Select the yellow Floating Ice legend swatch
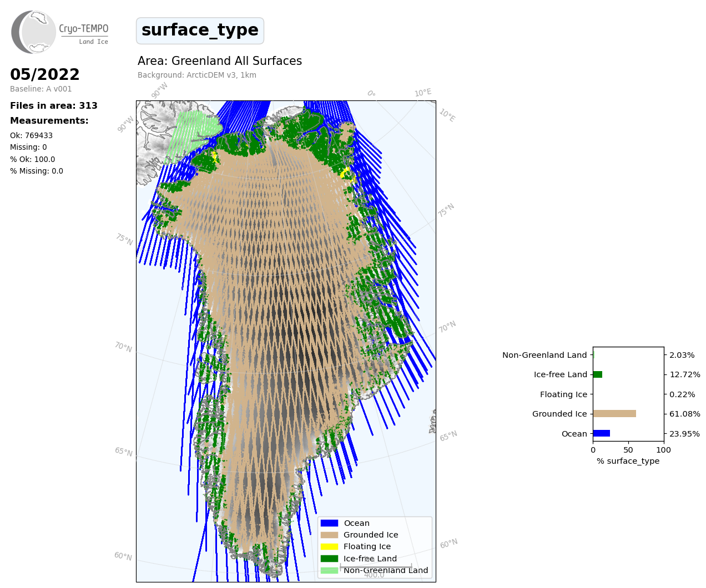This screenshot has width=706, height=588. 329,546
